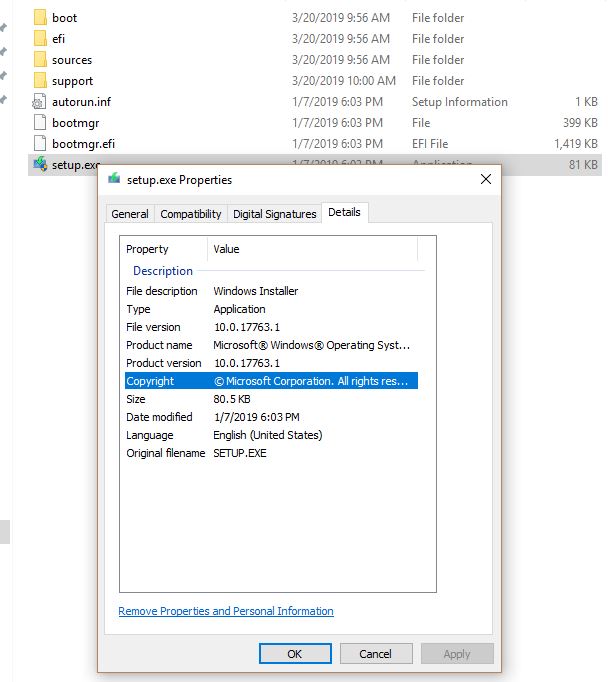Click the Cancel button
The image size is (608, 682).
[376, 653]
